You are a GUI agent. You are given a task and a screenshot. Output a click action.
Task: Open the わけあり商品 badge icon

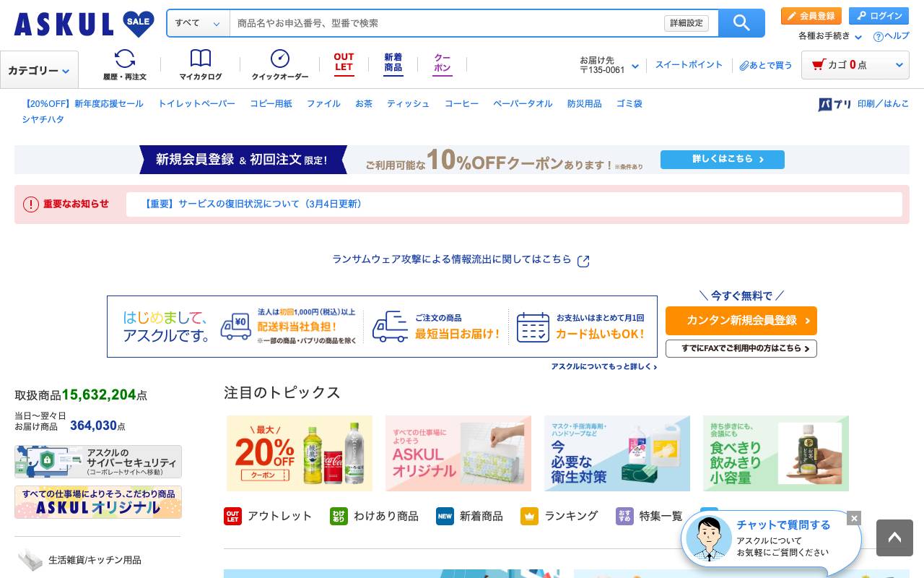339,516
